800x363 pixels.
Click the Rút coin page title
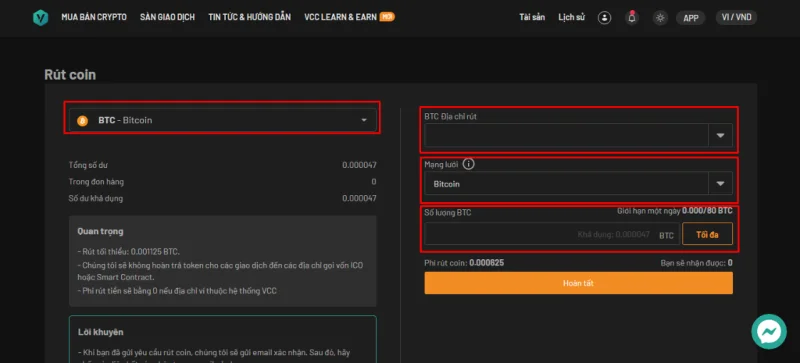[70, 75]
